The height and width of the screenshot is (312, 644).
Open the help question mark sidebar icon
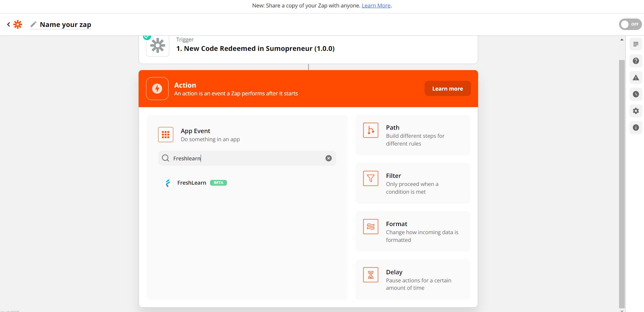(x=636, y=61)
